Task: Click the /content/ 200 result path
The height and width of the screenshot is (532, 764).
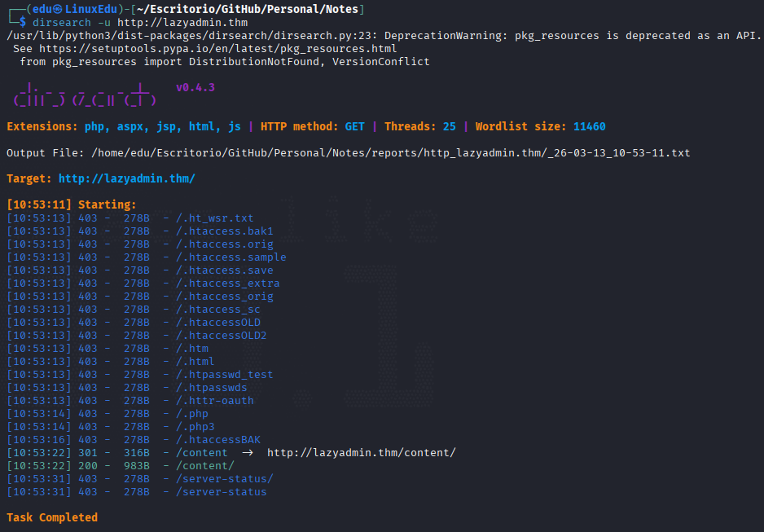Action: click(205, 466)
